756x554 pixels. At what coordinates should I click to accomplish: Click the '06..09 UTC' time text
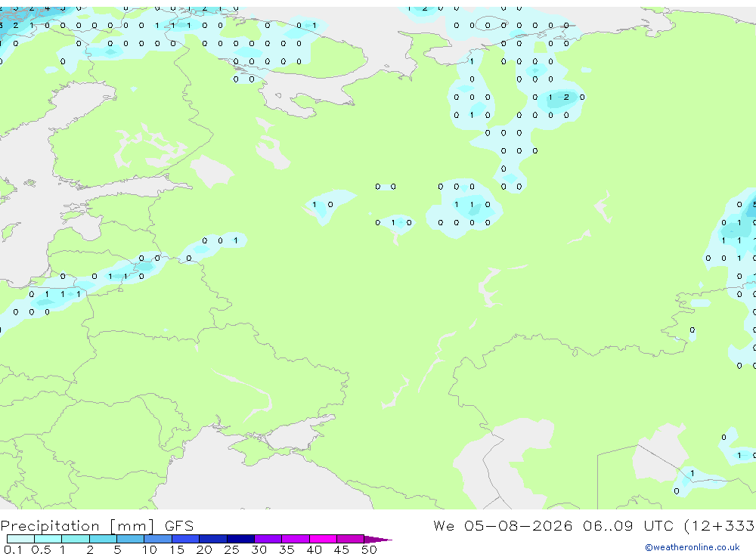pyautogui.click(x=628, y=525)
